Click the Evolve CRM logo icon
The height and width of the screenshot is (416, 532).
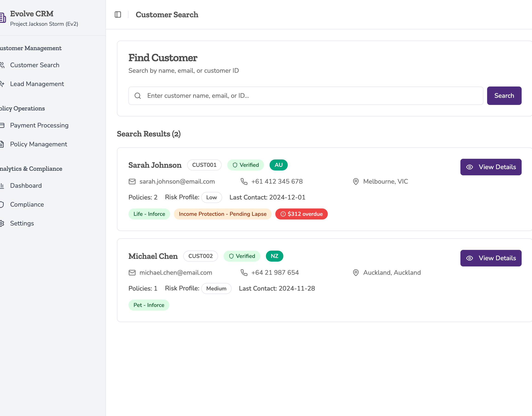[x=3, y=17]
